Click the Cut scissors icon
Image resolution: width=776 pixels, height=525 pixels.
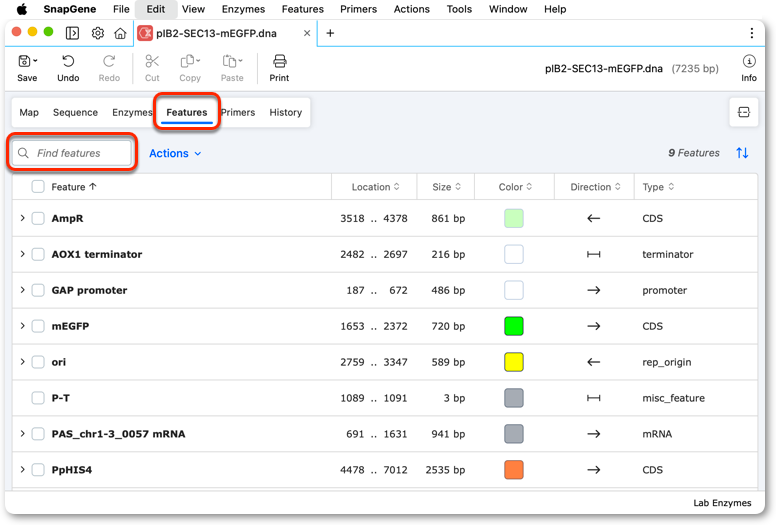point(152,61)
